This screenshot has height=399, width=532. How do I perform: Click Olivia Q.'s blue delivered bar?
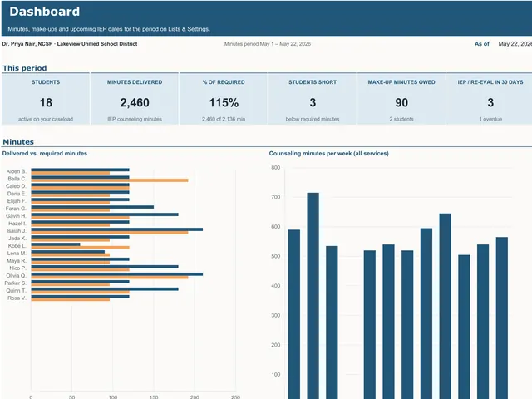pos(117,274)
